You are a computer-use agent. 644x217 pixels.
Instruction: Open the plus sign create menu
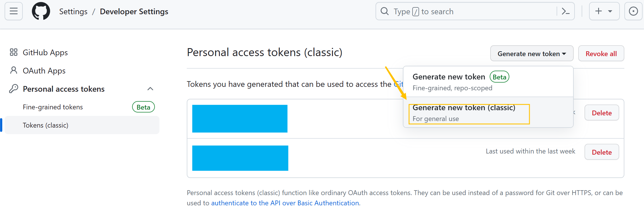pos(598,11)
